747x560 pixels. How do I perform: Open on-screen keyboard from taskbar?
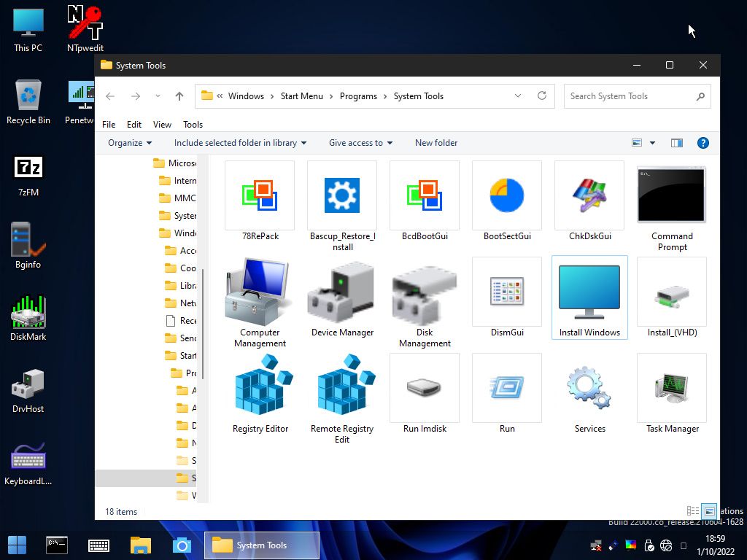[x=98, y=545]
